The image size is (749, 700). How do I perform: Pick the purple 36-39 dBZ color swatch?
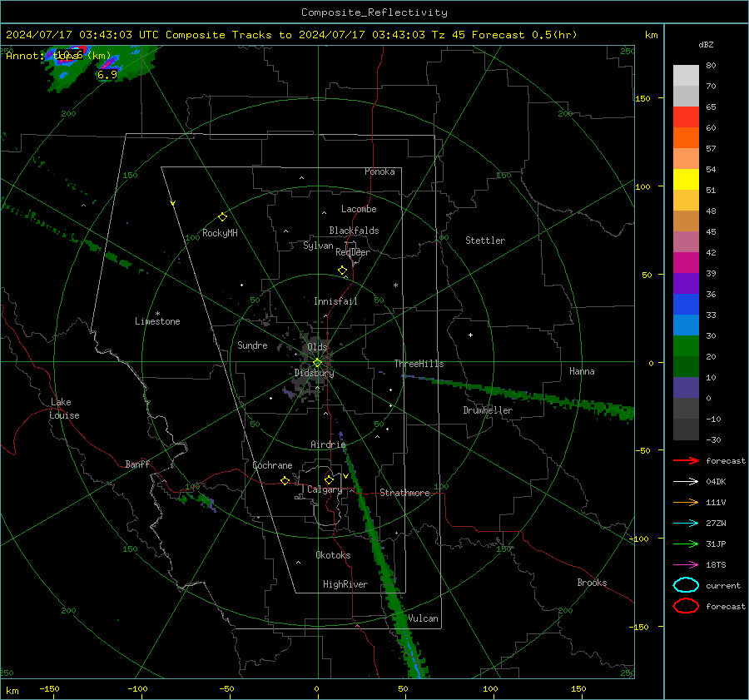pos(686,284)
